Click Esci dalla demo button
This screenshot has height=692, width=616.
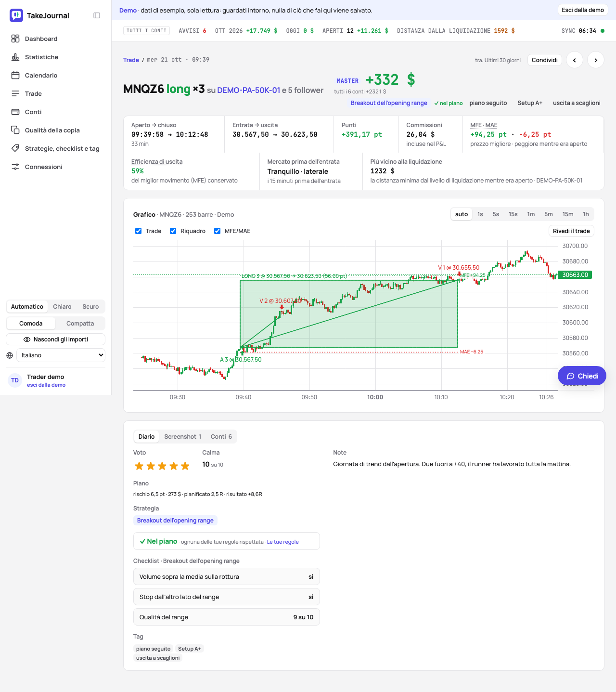[x=583, y=10]
